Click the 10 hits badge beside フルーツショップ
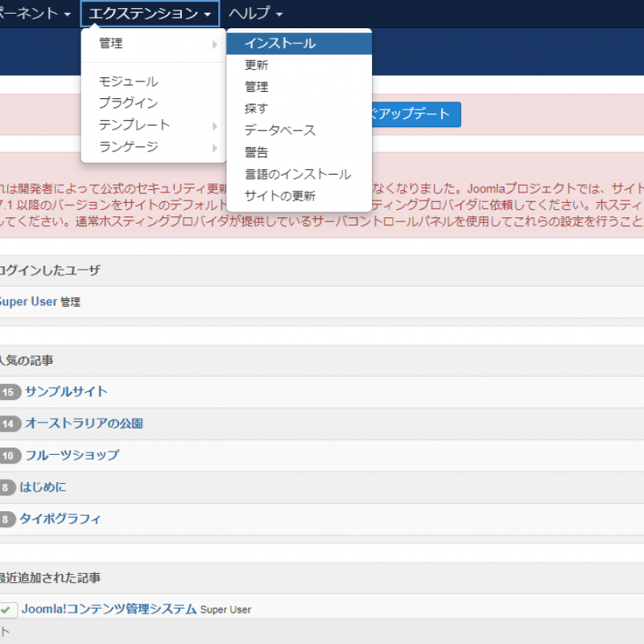Screen dimensions: 644x644 [10, 456]
